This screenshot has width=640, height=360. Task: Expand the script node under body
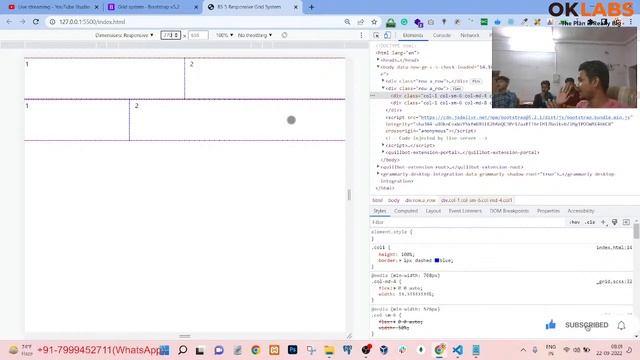383,145
